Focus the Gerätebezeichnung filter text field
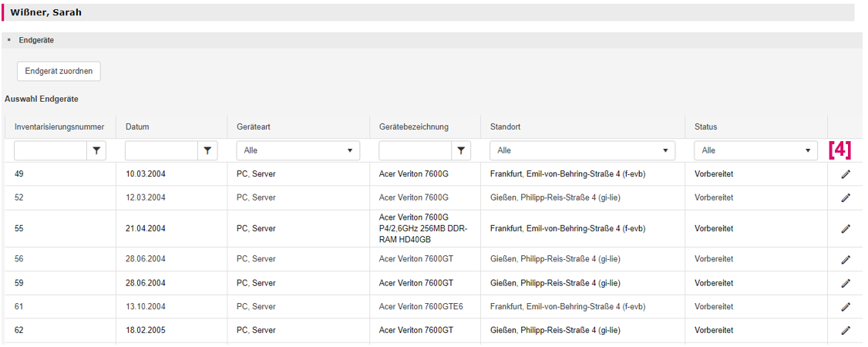Screen dimensions: 868x347 pos(415,150)
